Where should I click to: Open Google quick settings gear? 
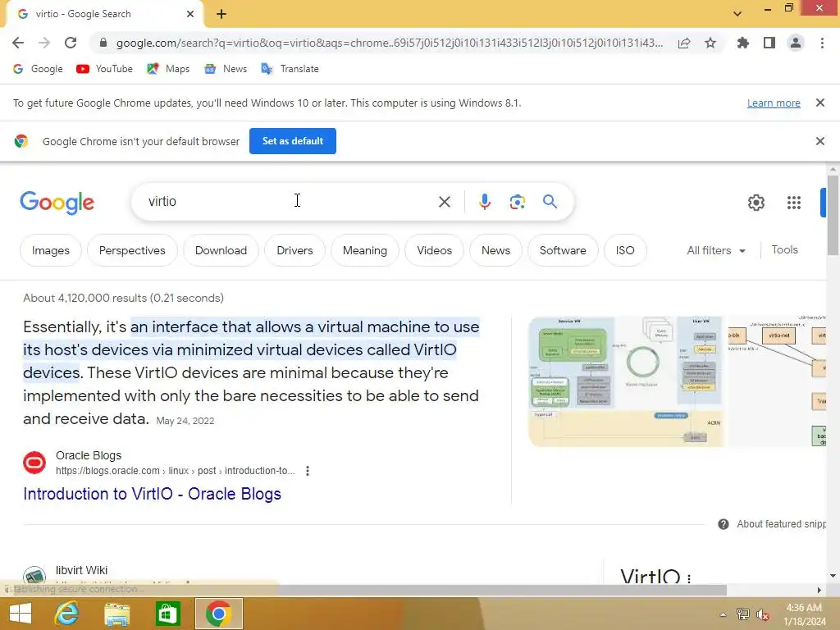[x=756, y=203]
